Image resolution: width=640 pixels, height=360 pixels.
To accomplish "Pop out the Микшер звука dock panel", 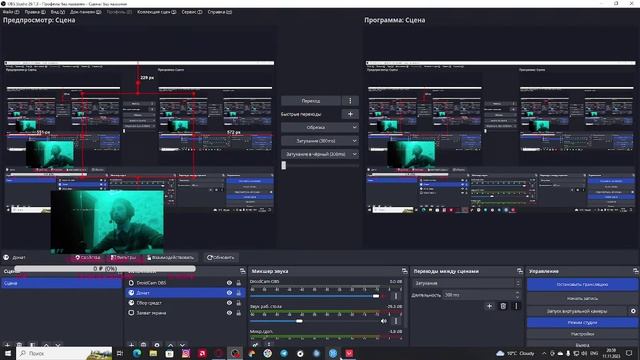I will pyautogui.click(x=404, y=271).
